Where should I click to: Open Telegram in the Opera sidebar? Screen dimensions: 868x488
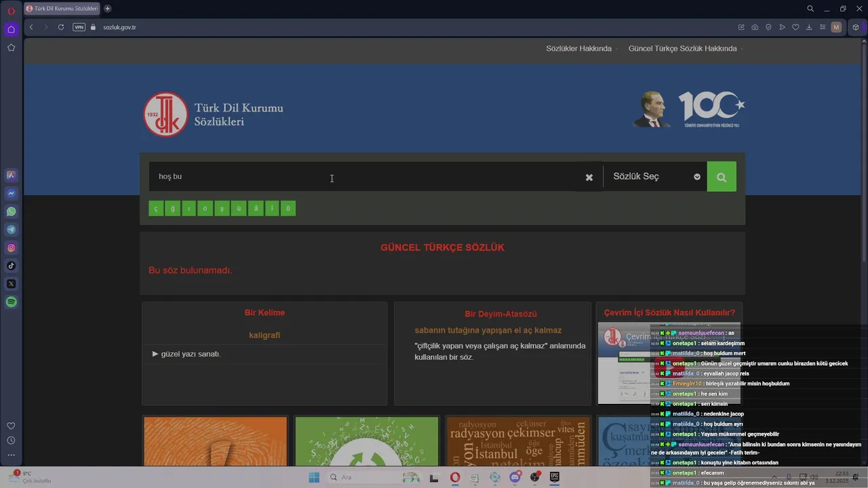(11, 230)
